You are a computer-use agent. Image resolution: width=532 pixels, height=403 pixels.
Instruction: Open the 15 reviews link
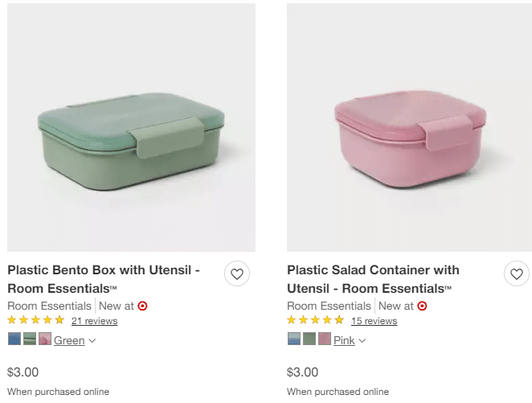click(x=374, y=321)
